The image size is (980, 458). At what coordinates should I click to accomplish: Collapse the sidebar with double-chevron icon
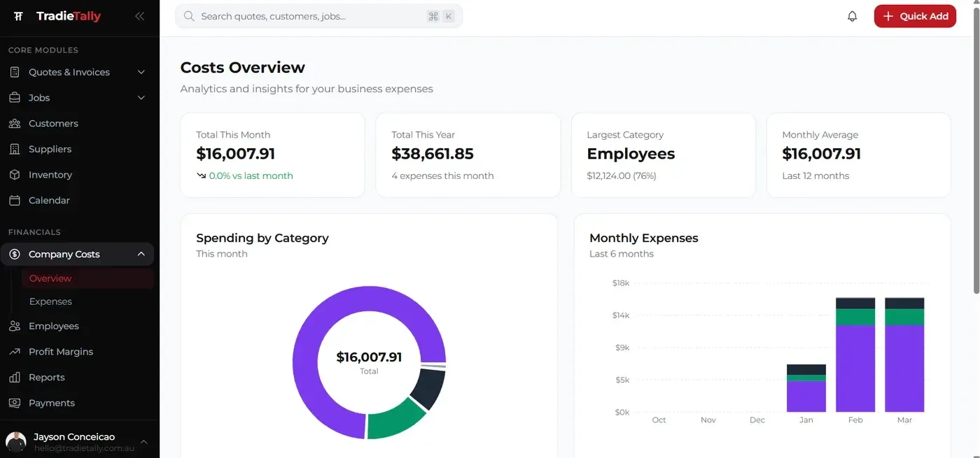point(139,16)
